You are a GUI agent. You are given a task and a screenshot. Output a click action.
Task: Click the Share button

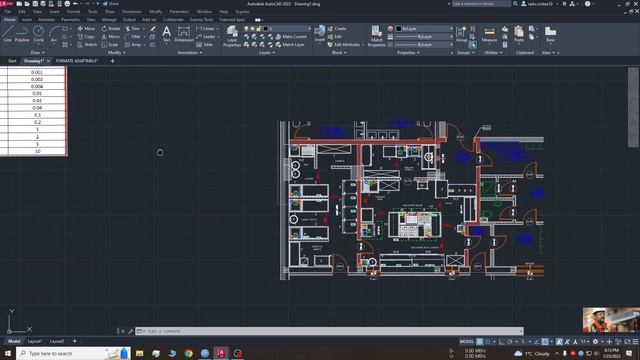(x=111, y=4)
